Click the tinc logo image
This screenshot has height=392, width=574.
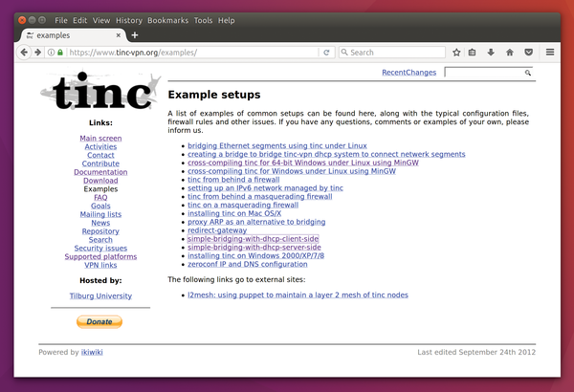100,90
